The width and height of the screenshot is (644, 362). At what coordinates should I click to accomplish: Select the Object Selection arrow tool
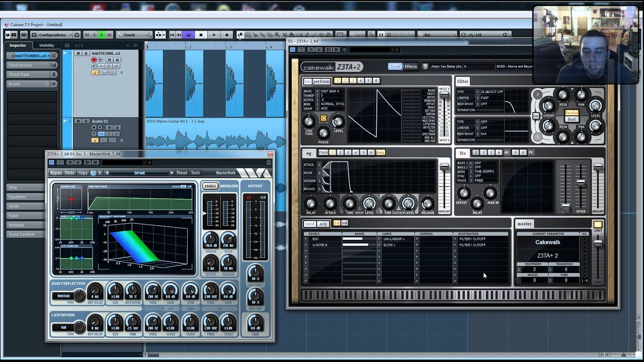[x=240, y=35]
